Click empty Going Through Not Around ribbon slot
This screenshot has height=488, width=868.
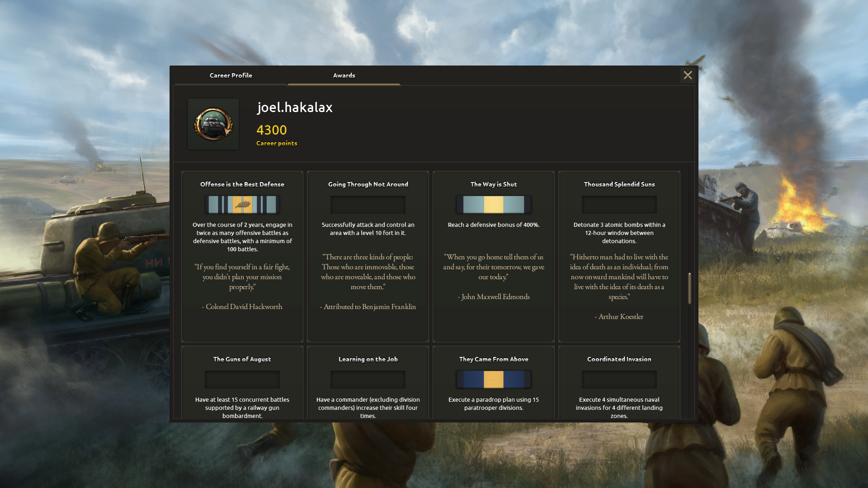(x=368, y=205)
